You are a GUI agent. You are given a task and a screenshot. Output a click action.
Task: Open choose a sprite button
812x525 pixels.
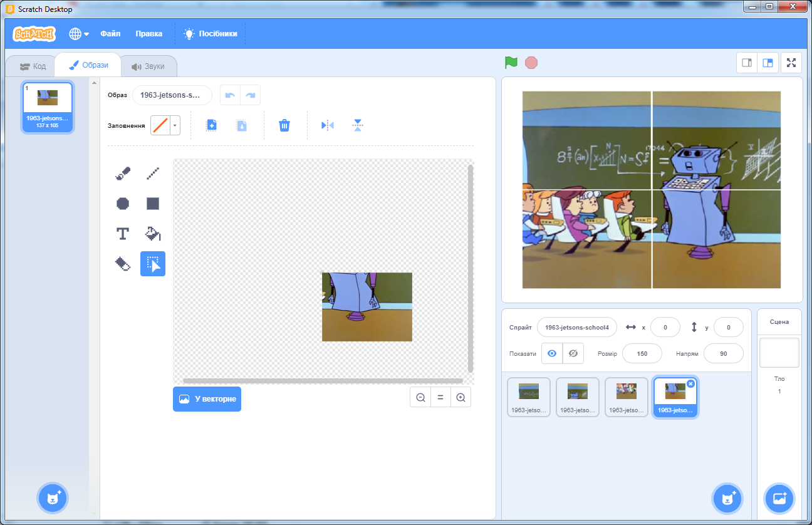(x=727, y=499)
